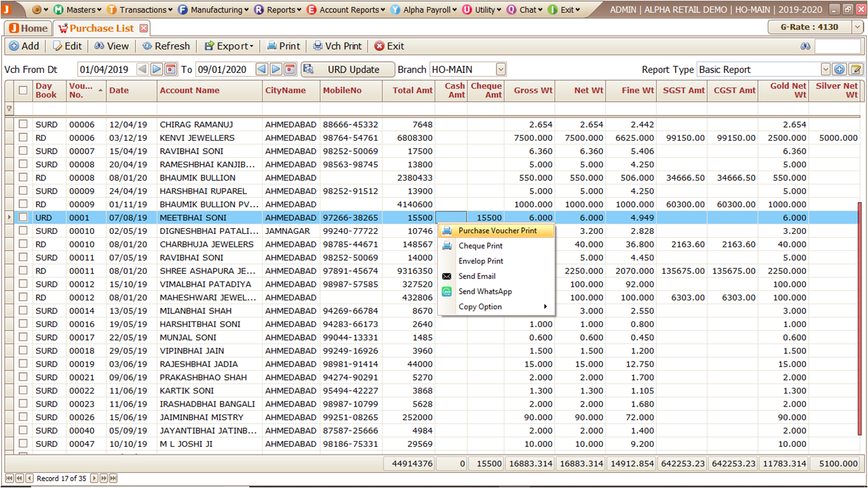This screenshot has height=488, width=868.
Task: Close the Purchase List tab
Action: pyautogui.click(x=144, y=29)
